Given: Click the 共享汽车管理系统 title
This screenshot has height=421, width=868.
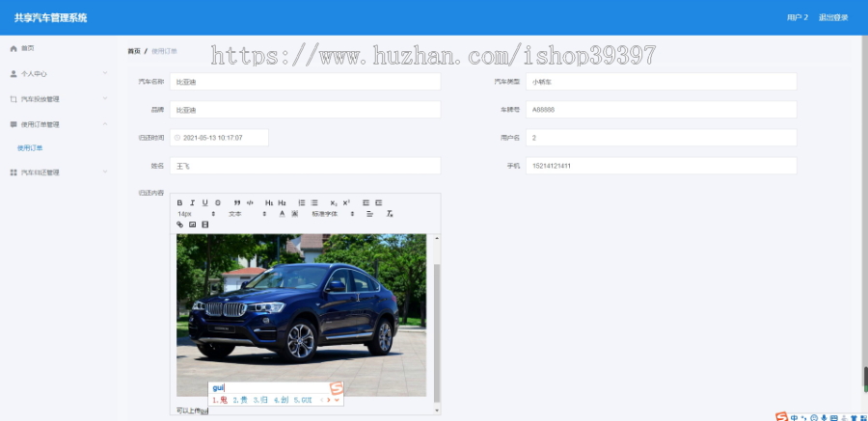Looking at the screenshot, I should coord(50,17).
